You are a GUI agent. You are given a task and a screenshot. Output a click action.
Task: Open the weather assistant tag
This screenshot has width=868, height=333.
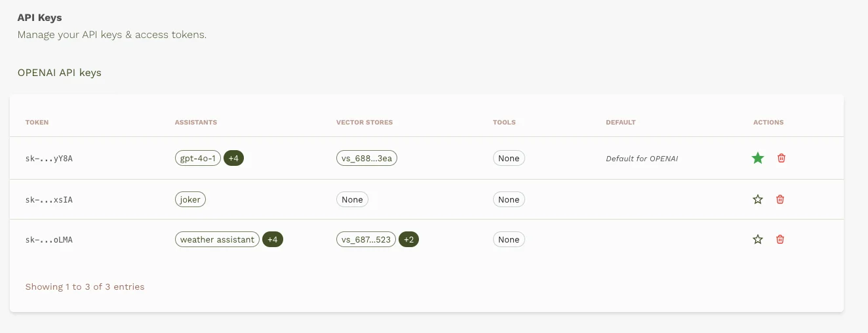(x=217, y=239)
